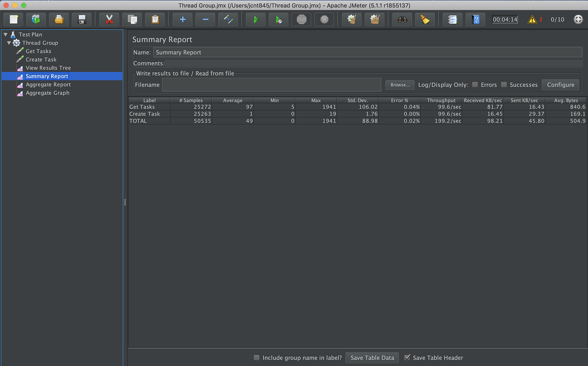Click inside the Filename input field
Viewport: 588px width, 366px height.
point(271,84)
